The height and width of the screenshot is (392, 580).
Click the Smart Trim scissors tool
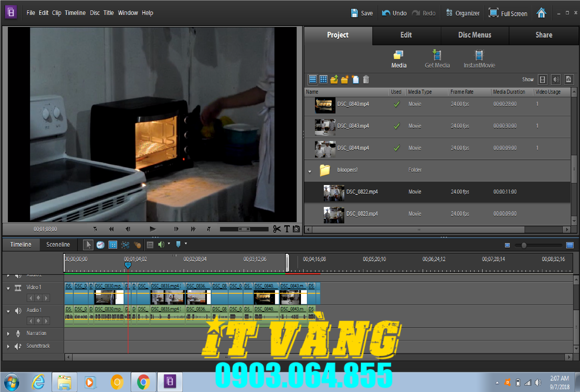tap(125, 245)
